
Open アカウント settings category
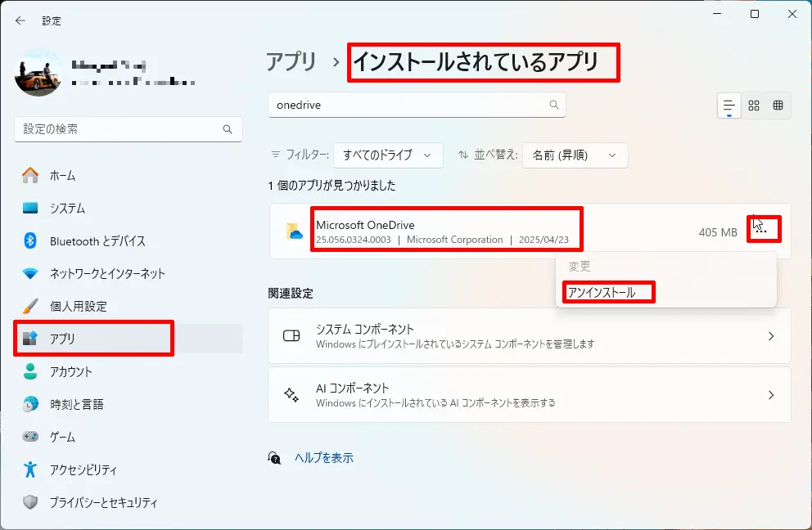click(x=129, y=371)
